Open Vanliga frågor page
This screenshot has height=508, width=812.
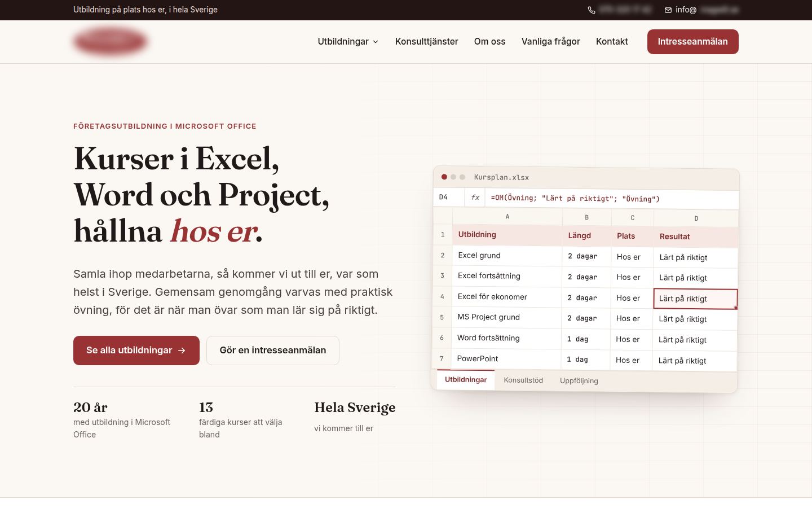[x=551, y=42]
